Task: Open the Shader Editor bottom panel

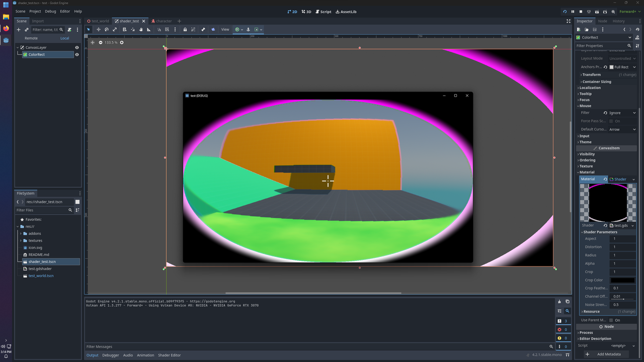Action: [169, 355]
